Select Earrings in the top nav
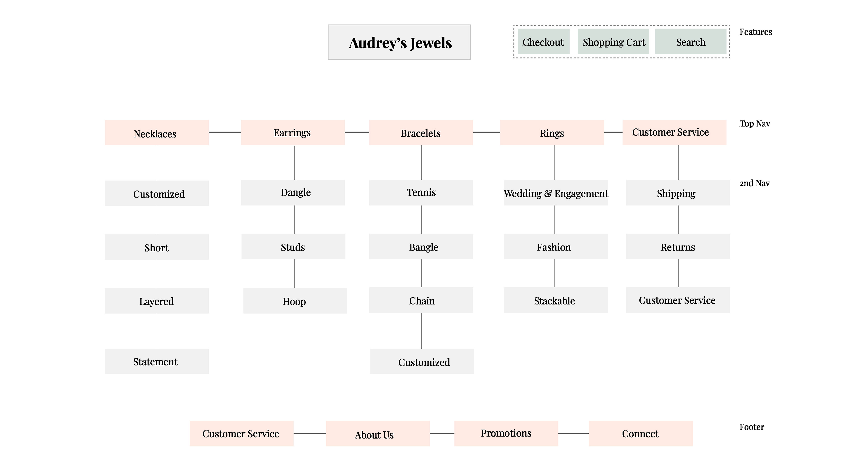 click(292, 133)
